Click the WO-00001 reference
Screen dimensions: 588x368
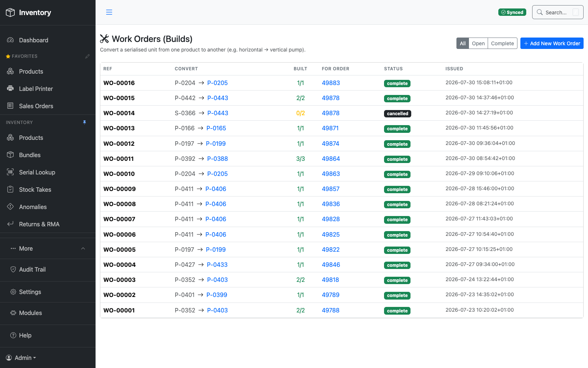(x=119, y=310)
